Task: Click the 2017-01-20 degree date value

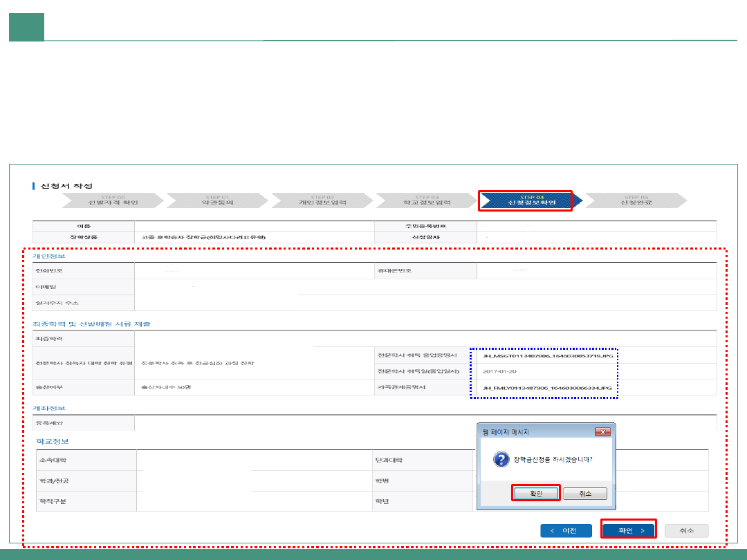Action: tap(500, 371)
